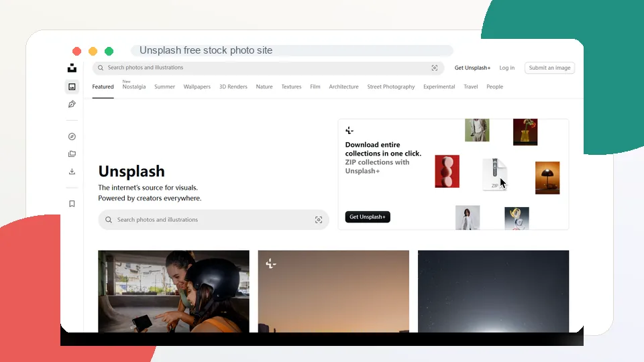Click the person in beige suit thumbnail
The width and height of the screenshot is (644, 362).
(x=477, y=130)
